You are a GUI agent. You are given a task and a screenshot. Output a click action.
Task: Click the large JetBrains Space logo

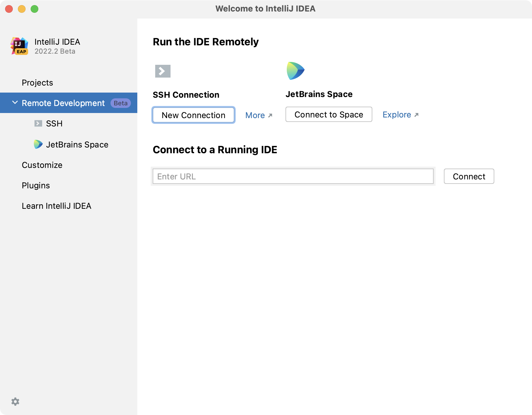[296, 71]
